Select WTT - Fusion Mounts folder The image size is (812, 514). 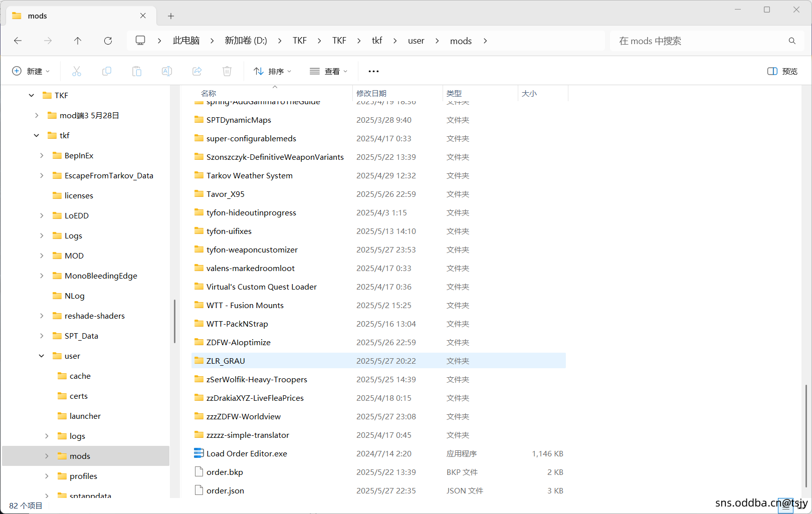coord(245,305)
